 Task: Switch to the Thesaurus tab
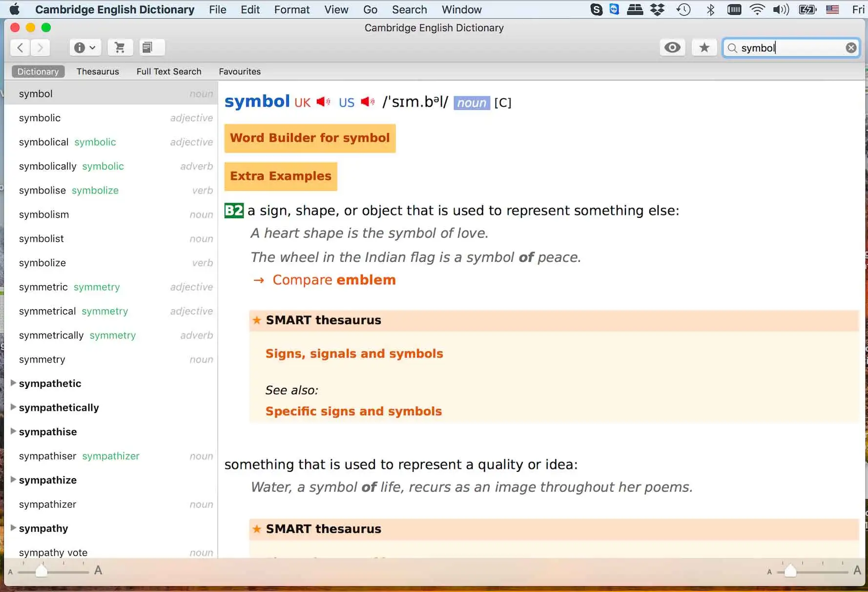coord(98,71)
